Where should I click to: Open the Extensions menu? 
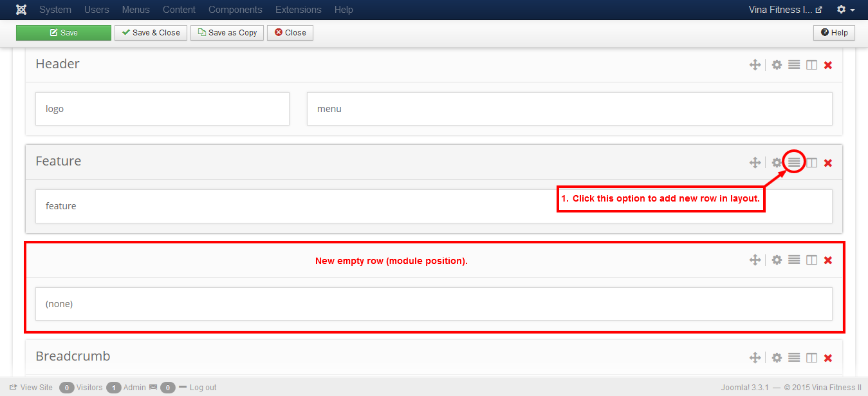(x=298, y=10)
